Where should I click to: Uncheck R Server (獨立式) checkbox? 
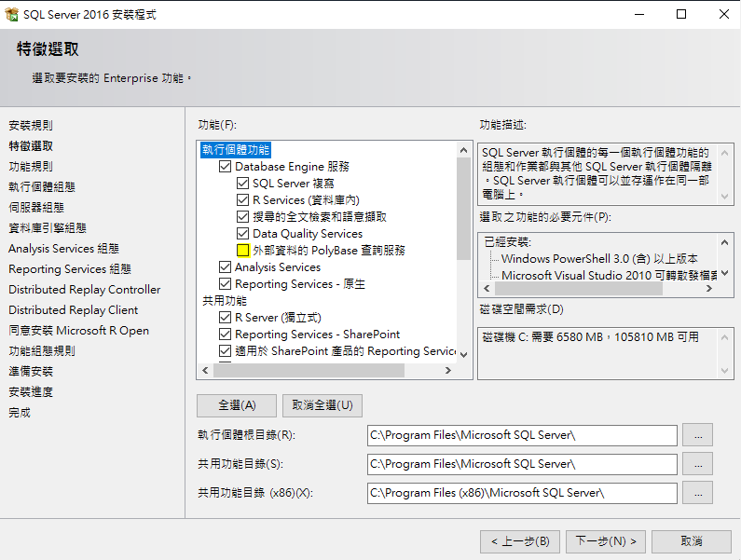[x=225, y=318]
